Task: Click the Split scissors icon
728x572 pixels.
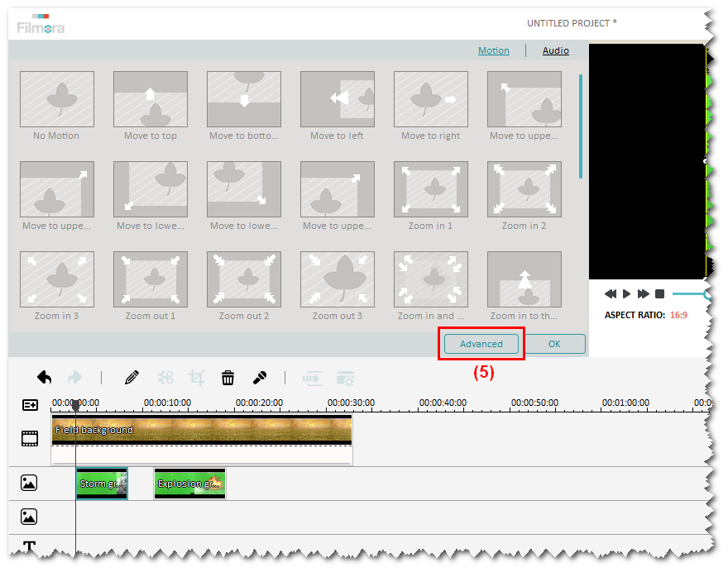Action: click(165, 377)
